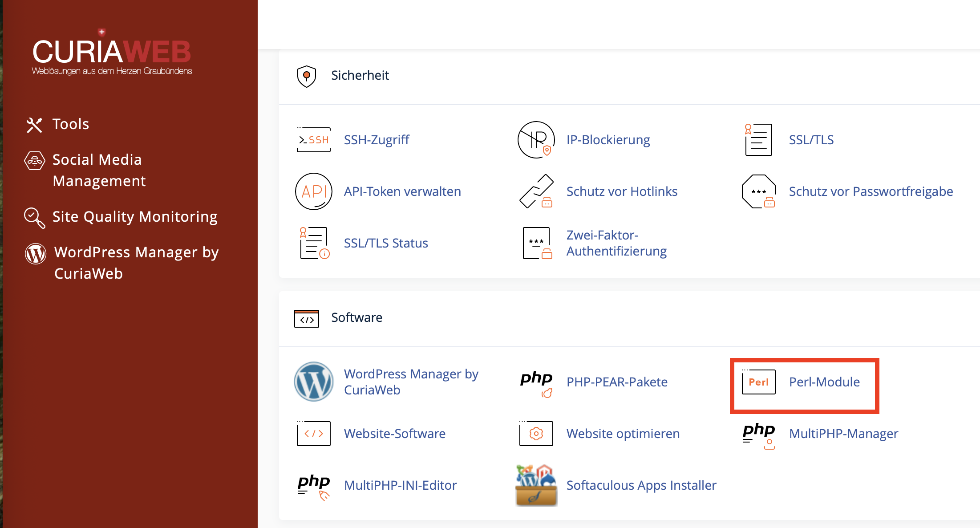This screenshot has height=528, width=980.
Task: Open Schutz vor Passwortfreigabe link
Action: point(871,191)
